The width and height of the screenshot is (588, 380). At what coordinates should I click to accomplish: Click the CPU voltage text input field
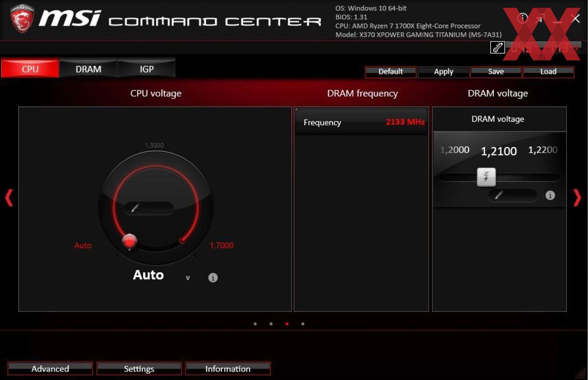pos(149,208)
